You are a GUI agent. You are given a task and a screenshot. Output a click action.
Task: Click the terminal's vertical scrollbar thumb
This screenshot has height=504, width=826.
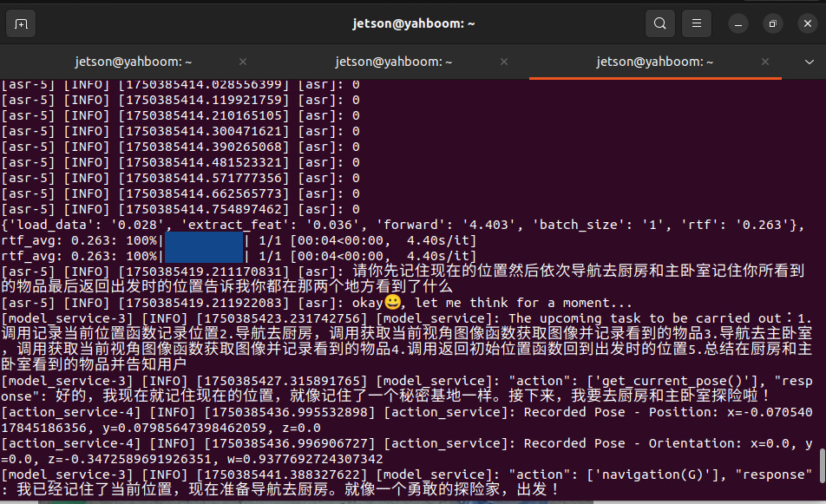[823, 466]
